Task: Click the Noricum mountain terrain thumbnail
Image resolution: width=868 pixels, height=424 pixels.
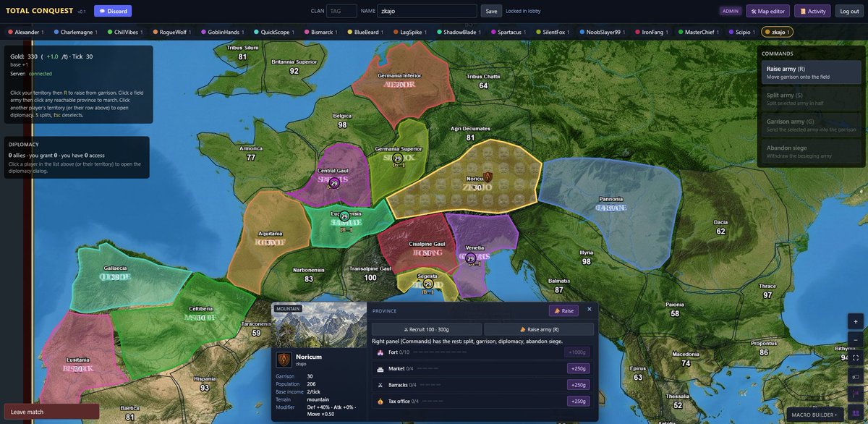Action: point(319,325)
